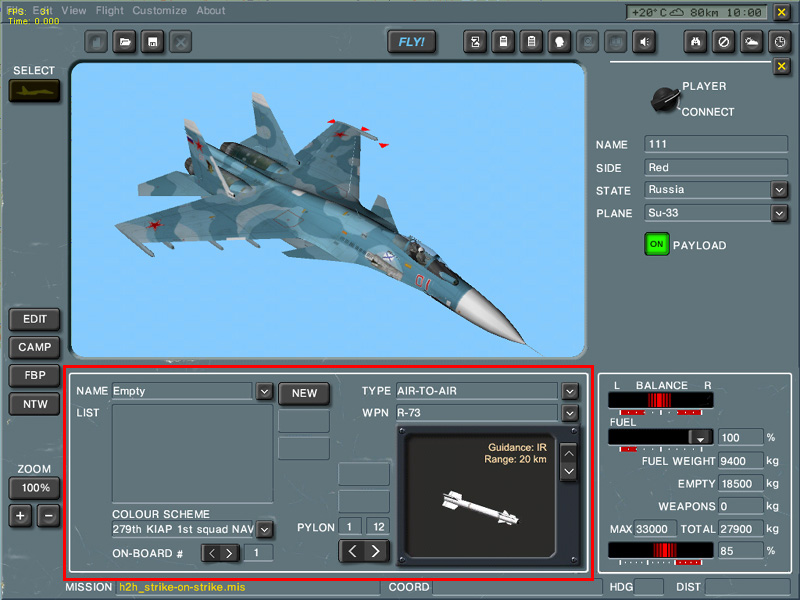Open the Edit menu

tap(42, 10)
